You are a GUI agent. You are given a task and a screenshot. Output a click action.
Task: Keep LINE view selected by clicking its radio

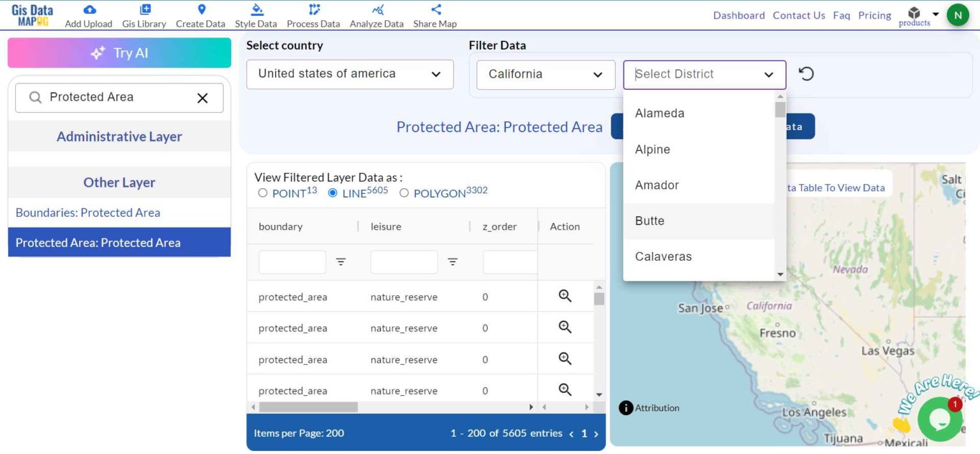point(332,193)
